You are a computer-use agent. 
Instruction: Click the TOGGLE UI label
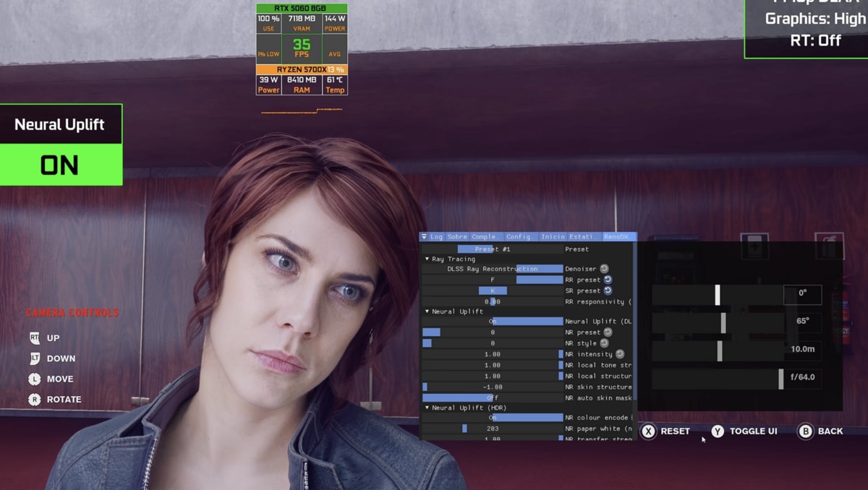pos(753,431)
